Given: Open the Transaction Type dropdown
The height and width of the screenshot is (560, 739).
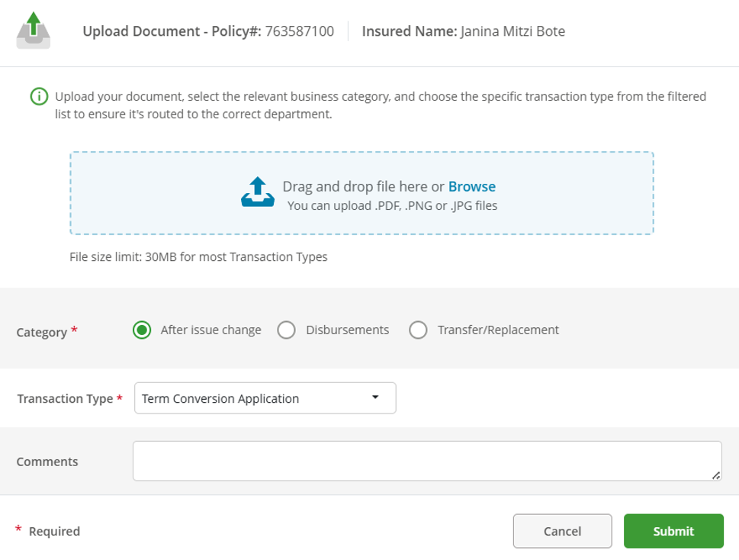Looking at the screenshot, I should pos(265,398).
